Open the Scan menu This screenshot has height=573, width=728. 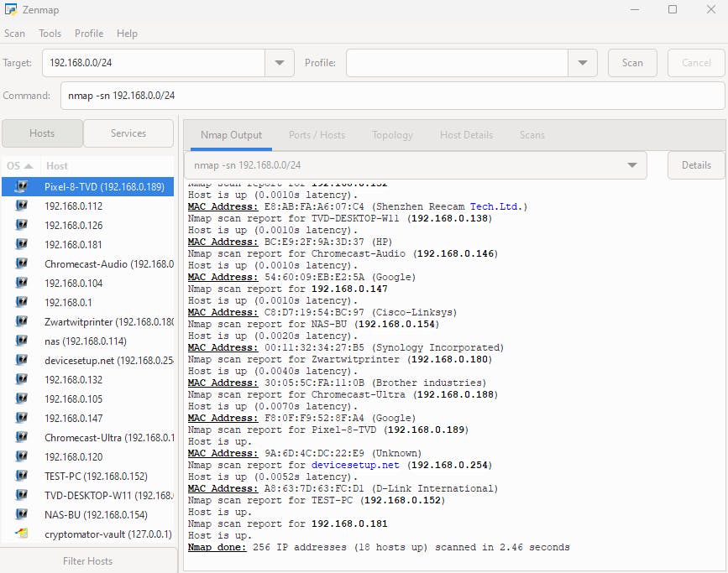point(14,34)
